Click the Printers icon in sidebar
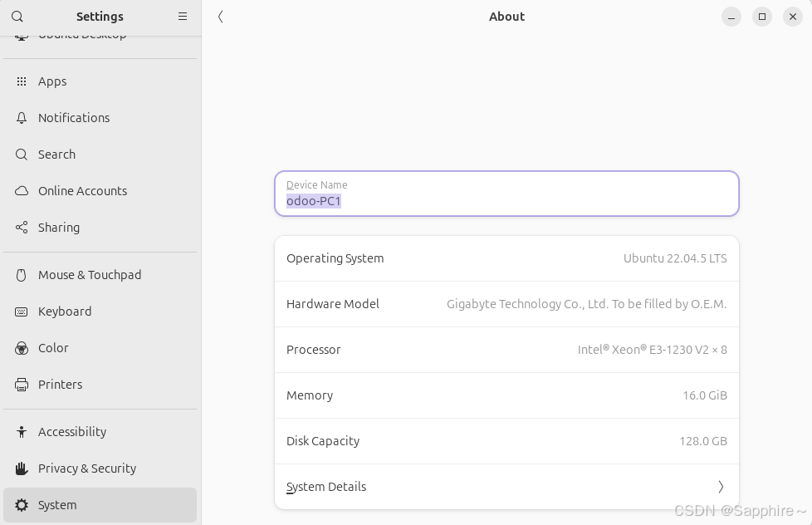 [x=22, y=385]
